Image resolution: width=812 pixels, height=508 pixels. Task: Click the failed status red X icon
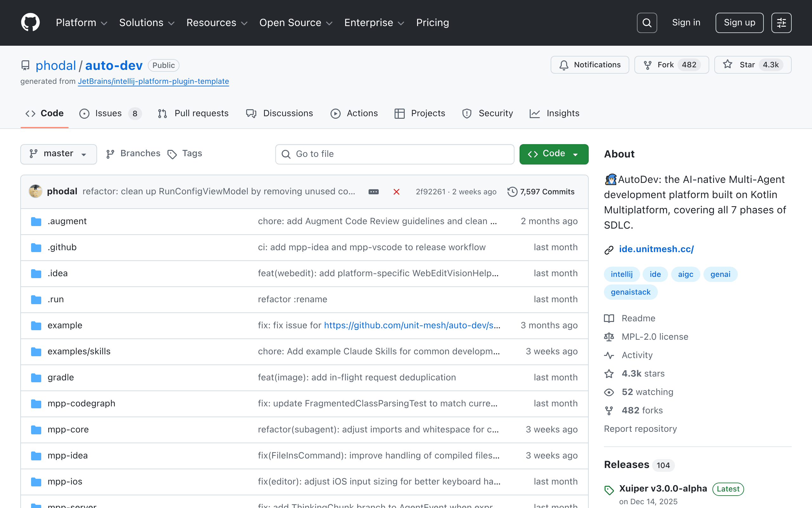[x=396, y=191]
